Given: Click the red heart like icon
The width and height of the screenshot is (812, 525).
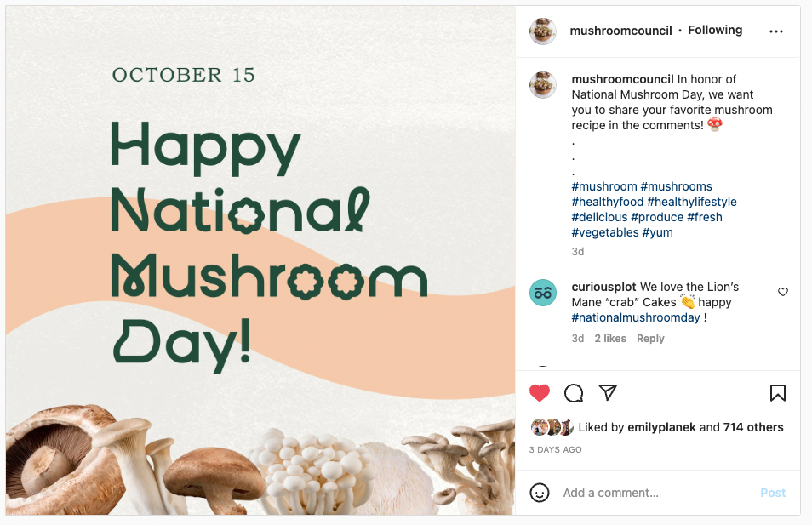Looking at the screenshot, I should pos(540,392).
